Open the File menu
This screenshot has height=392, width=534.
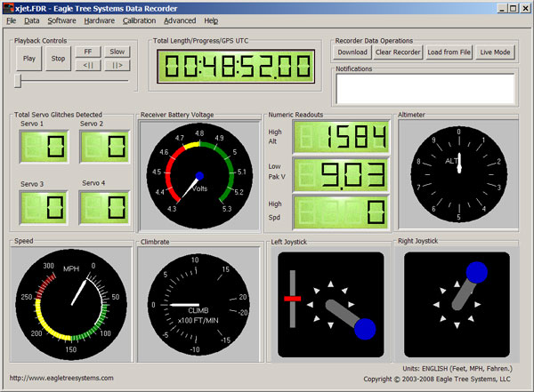pyautogui.click(x=12, y=20)
